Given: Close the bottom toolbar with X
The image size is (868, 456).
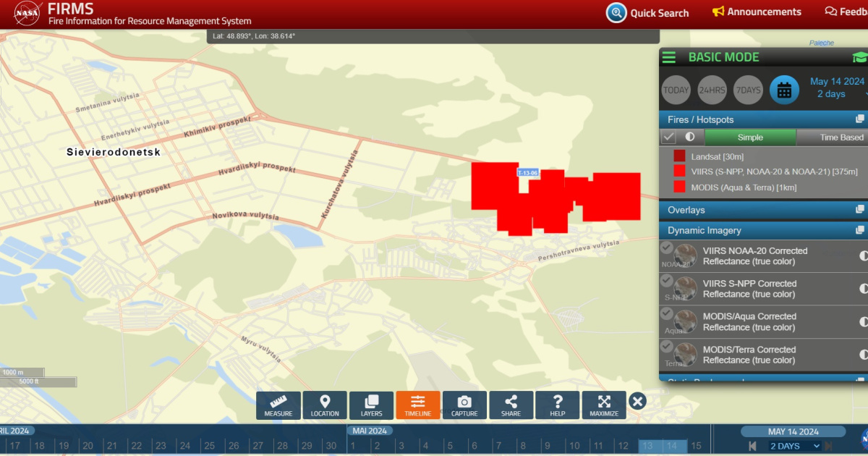Looking at the screenshot, I should coord(637,401).
